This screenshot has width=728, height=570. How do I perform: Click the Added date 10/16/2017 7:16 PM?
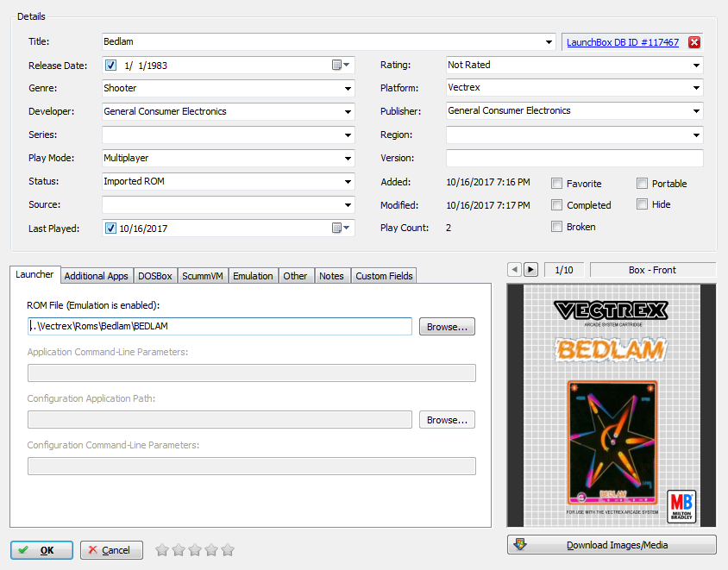point(488,182)
